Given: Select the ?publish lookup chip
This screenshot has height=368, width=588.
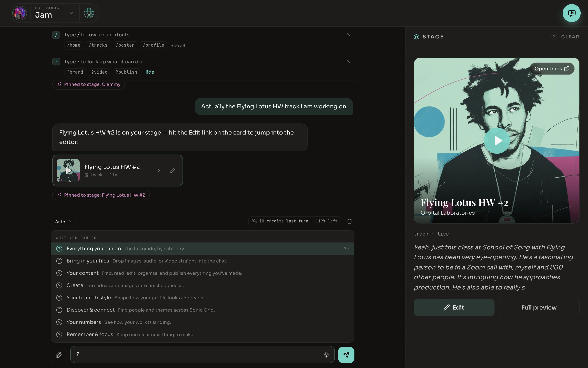Looking at the screenshot, I should (x=126, y=72).
